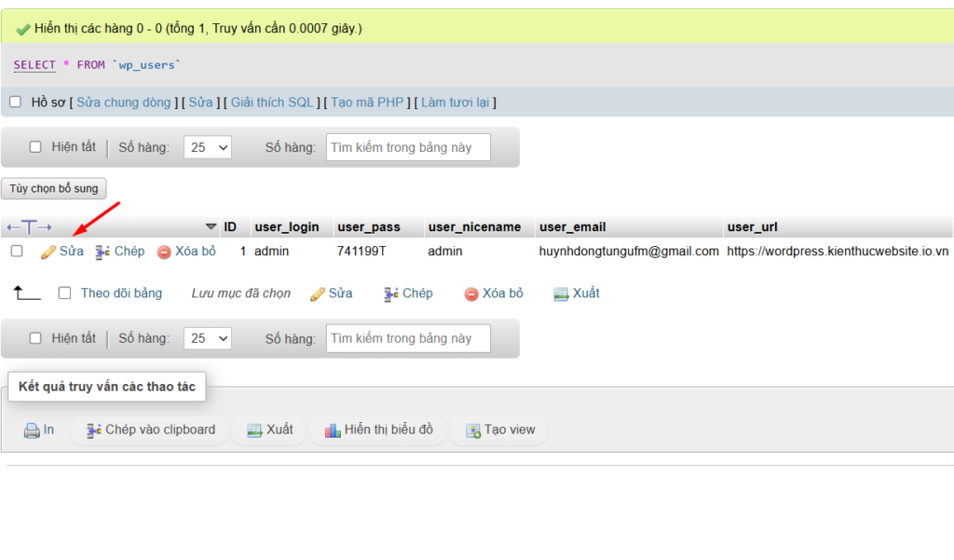Click the bar chart Hiển thị biểu đồ icon
The height and width of the screenshot is (560, 954).
click(333, 430)
